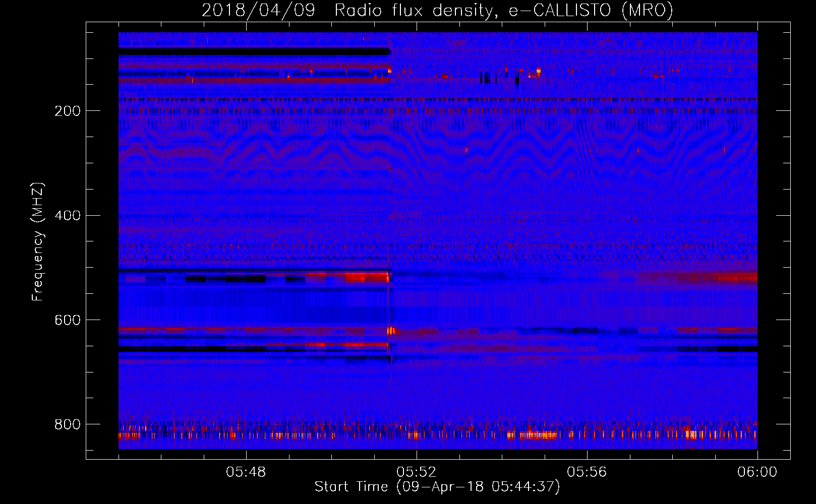Click the 06:00 time tick label
This screenshot has width=816, height=504.
(x=757, y=472)
